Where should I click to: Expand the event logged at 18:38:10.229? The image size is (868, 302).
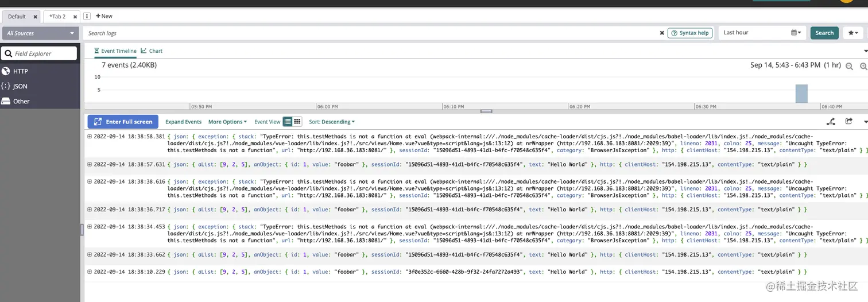(x=90, y=272)
